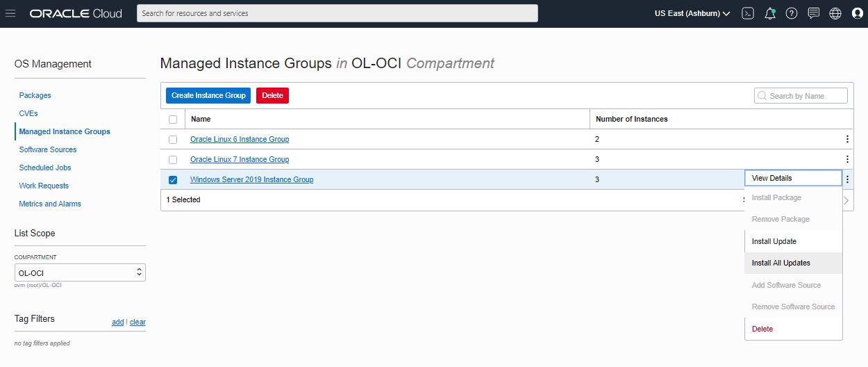Click the add tag filter link

coord(118,322)
